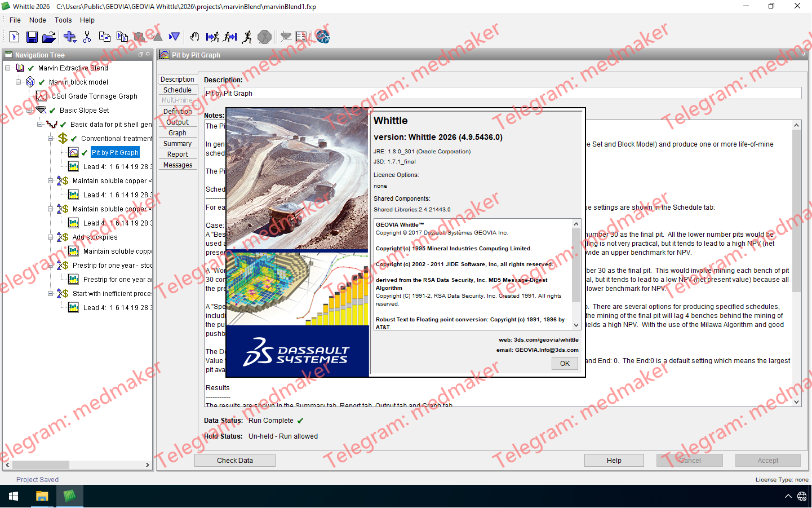Viewport: 812px width, 508px height.
Task: Show hidden icons in the system tray
Action: click(788, 497)
